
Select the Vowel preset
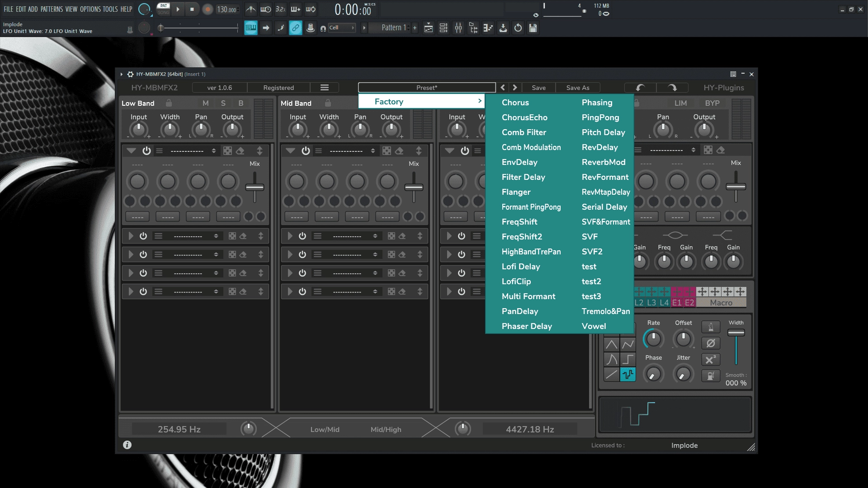(x=594, y=326)
